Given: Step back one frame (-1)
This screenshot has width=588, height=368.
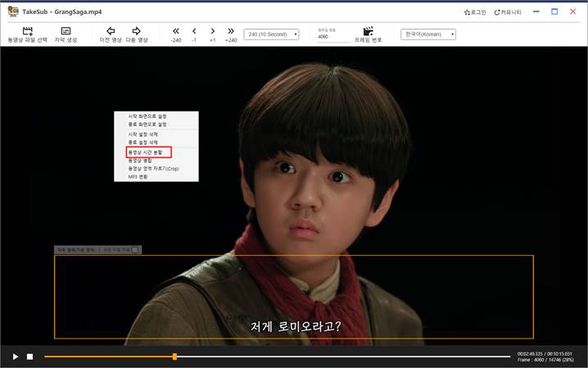Looking at the screenshot, I should pyautogui.click(x=194, y=34).
